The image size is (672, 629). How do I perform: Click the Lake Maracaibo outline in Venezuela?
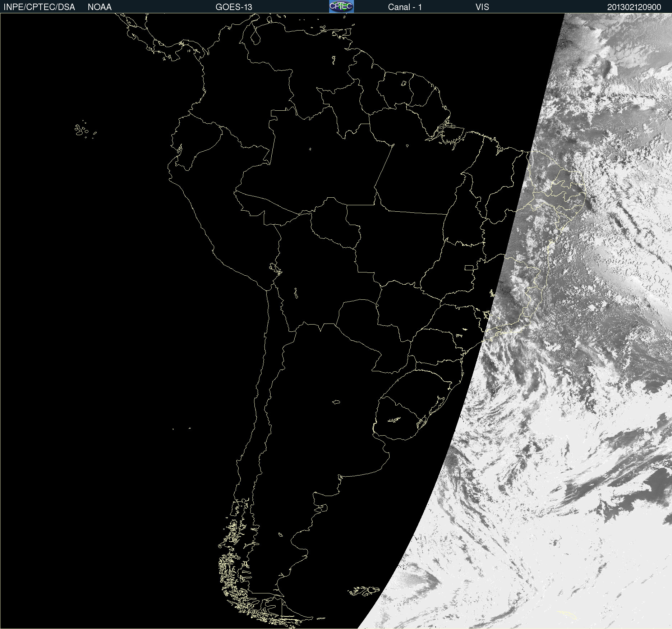[x=256, y=36]
